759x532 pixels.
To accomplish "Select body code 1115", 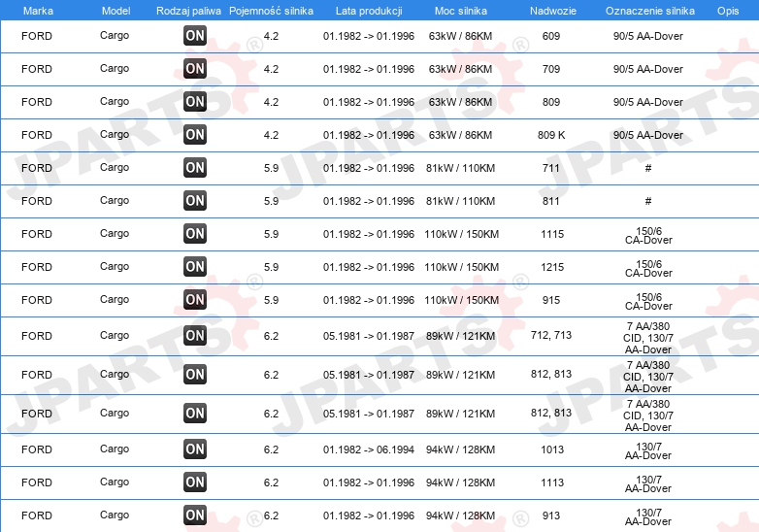I will [x=552, y=234].
